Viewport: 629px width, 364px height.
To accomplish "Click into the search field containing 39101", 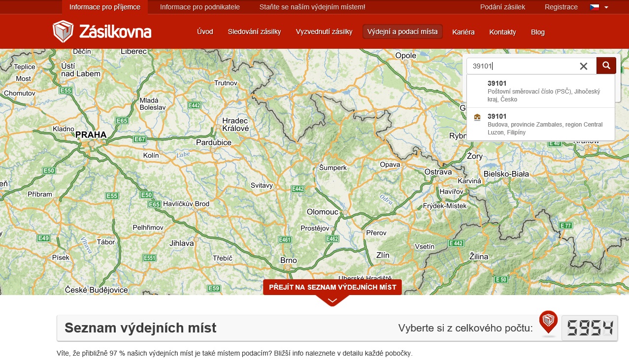I will click(522, 66).
